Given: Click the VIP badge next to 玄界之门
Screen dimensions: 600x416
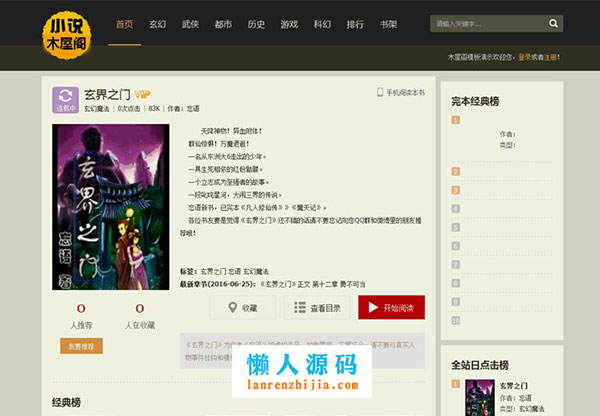Looking at the screenshot, I should [x=142, y=94].
